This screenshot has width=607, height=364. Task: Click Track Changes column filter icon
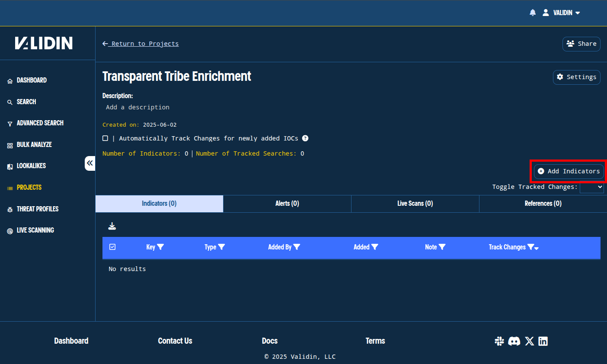click(530, 247)
